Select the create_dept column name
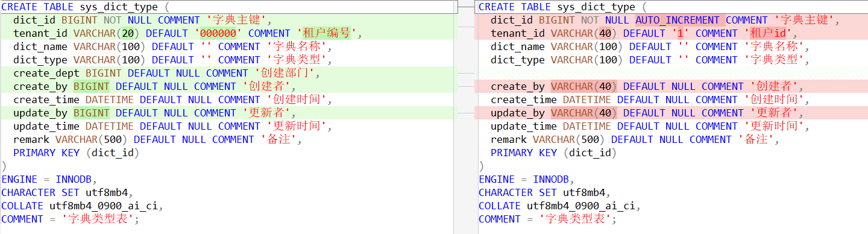The image size is (868, 234). pos(46,73)
